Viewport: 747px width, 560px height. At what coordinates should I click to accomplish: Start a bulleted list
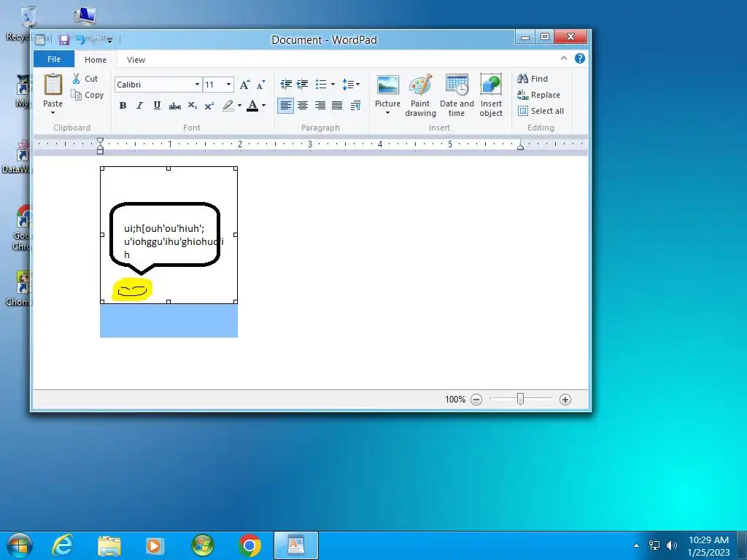tap(321, 85)
